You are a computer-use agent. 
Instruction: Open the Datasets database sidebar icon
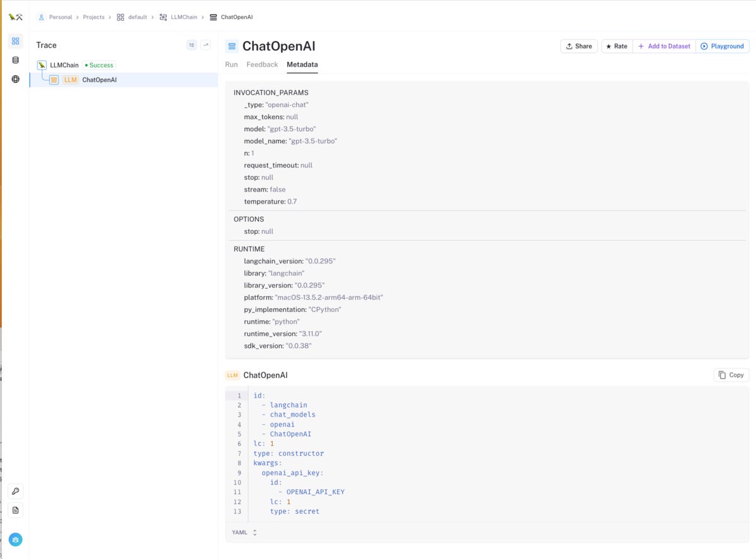coord(16,60)
